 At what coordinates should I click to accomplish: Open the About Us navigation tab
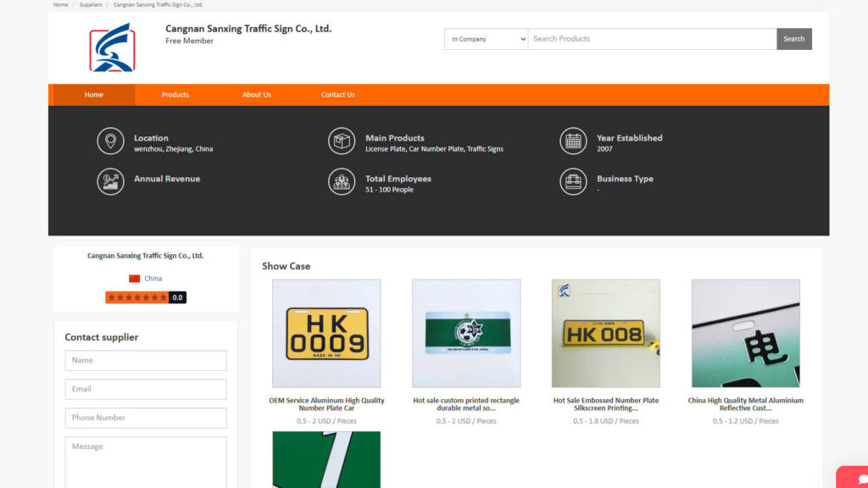257,95
